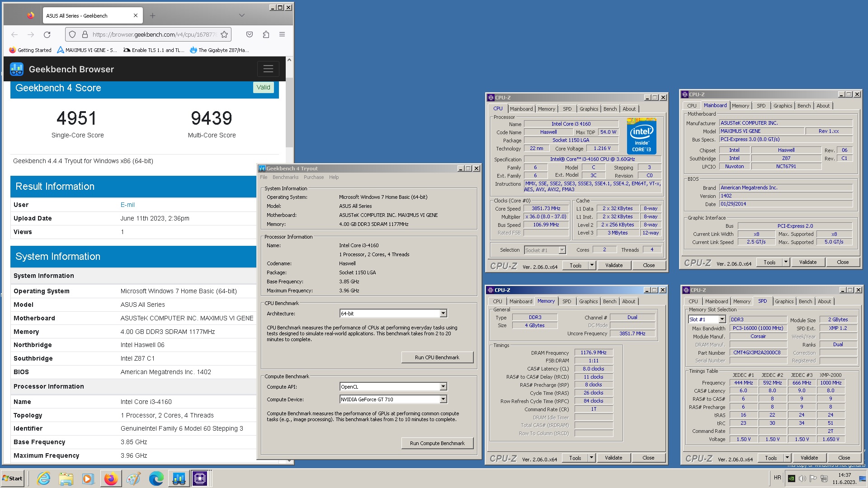Reload the Geekbench page in Firefox
Image resolution: width=868 pixels, height=488 pixels.
(47, 34)
